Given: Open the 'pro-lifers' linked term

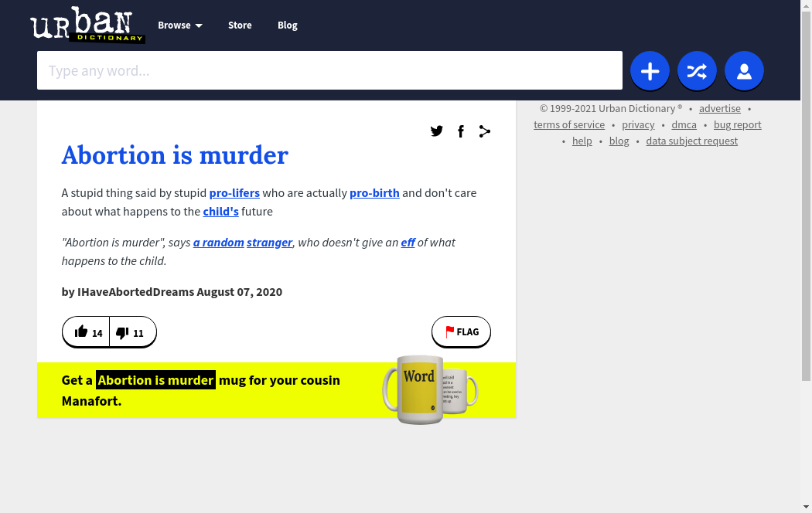Looking at the screenshot, I should (234, 193).
